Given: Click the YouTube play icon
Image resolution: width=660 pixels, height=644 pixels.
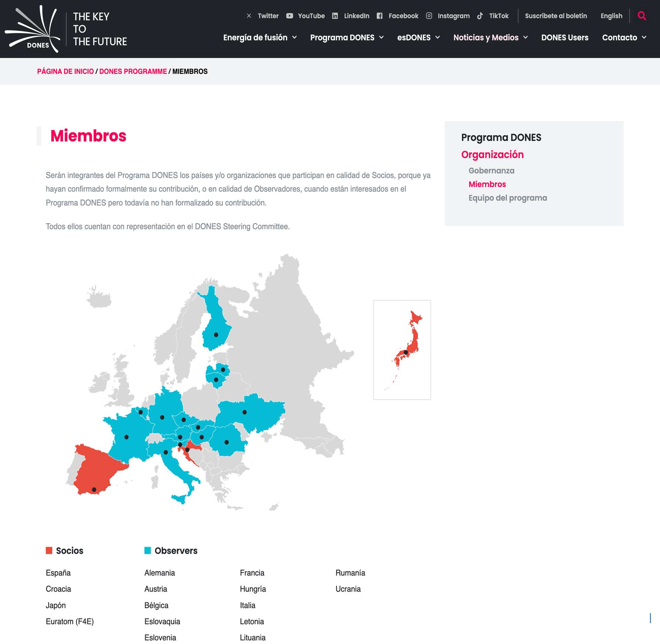Looking at the screenshot, I should pyautogui.click(x=289, y=16).
